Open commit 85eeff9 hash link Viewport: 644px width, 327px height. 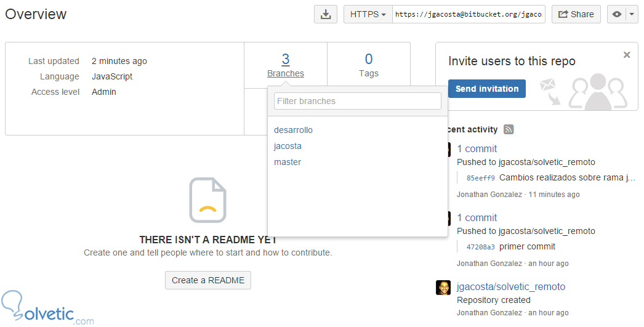(x=480, y=178)
